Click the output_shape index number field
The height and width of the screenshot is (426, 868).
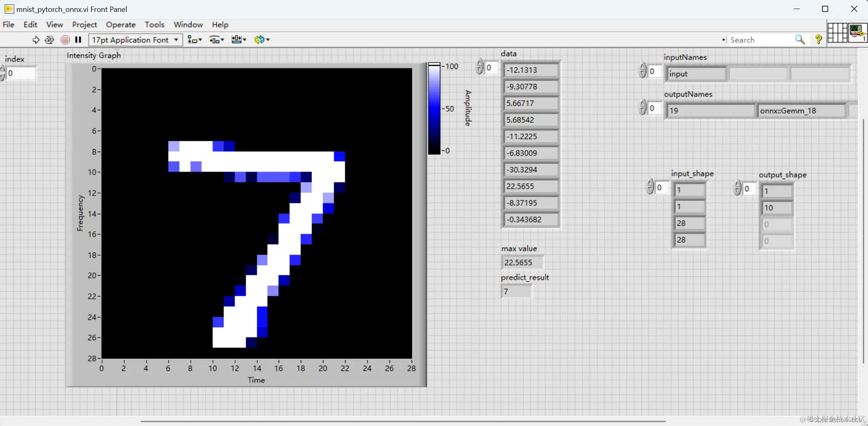[x=749, y=189]
